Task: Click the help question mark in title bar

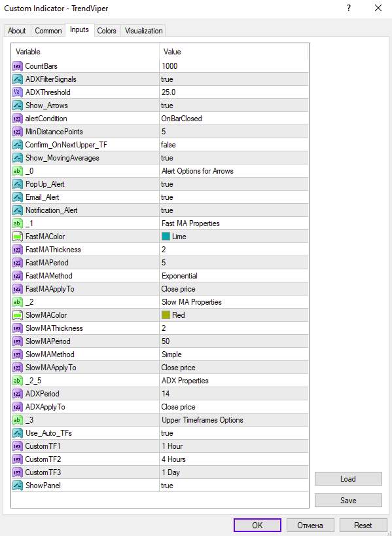Action: point(348,9)
